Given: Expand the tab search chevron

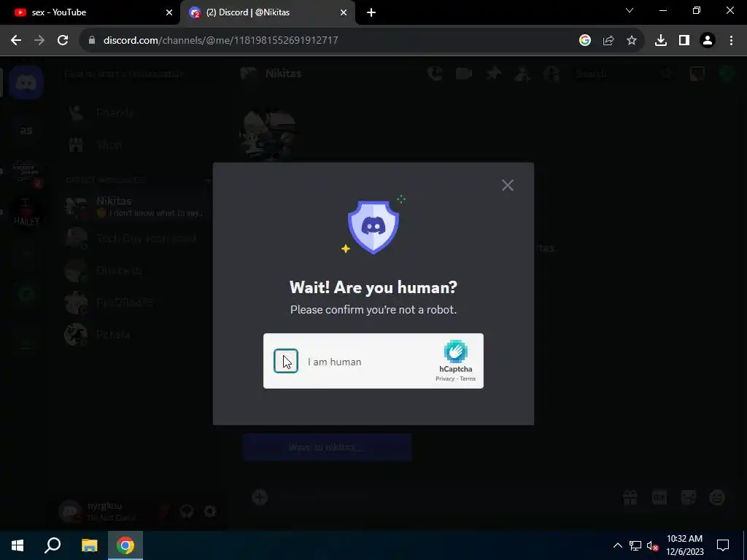Looking at the screenshot, I should point(630,10).
